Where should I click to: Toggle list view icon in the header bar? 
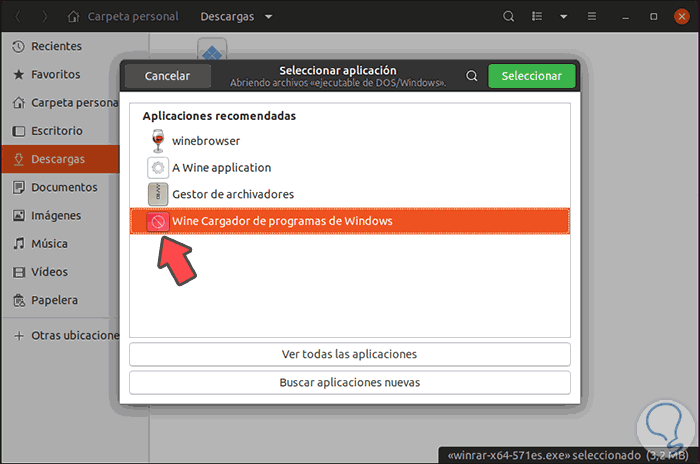(537, 17)
